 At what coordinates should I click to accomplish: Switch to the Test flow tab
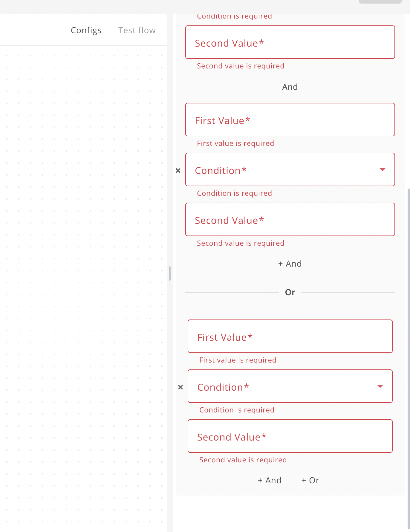137,30
